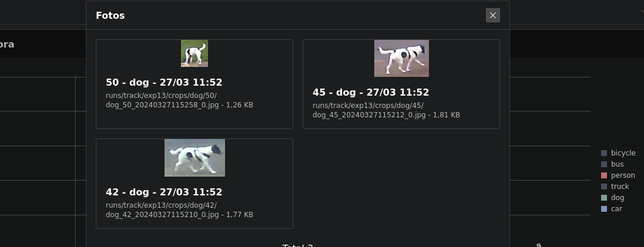
Task: Toggle the car legend label
Action: [616, 209]
